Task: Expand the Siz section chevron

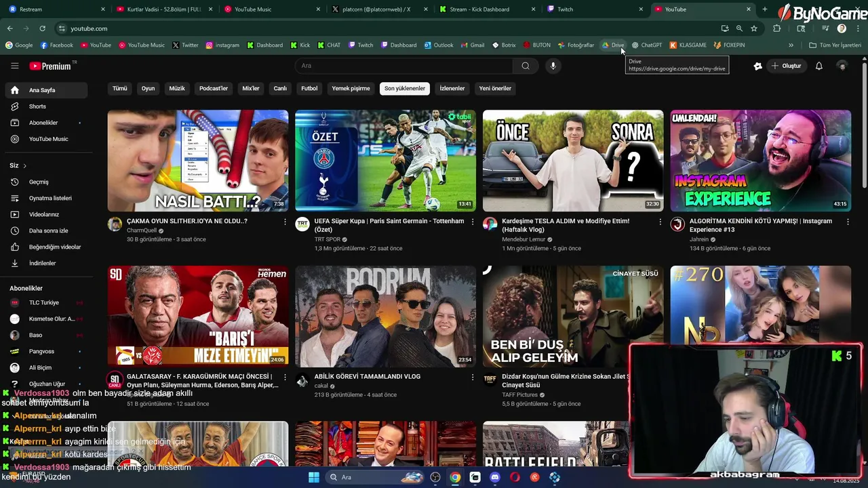Action: 25,165
